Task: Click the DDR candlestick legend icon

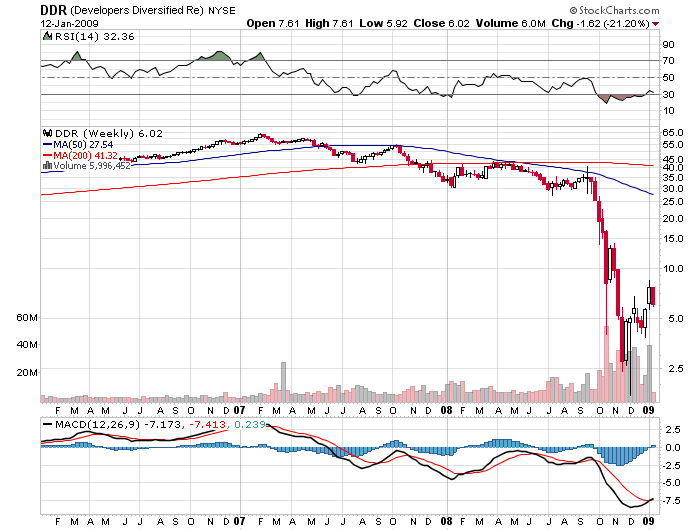Action: pyautogui.click(x=47, y=133)
